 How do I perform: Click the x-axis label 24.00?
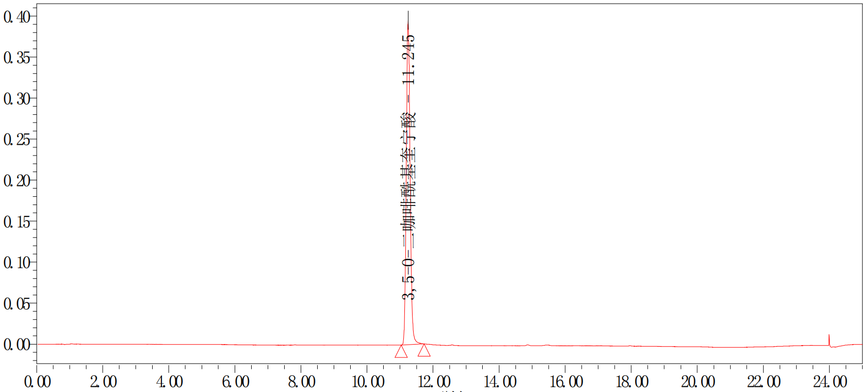pyautogui.click(x=830, y=382)
